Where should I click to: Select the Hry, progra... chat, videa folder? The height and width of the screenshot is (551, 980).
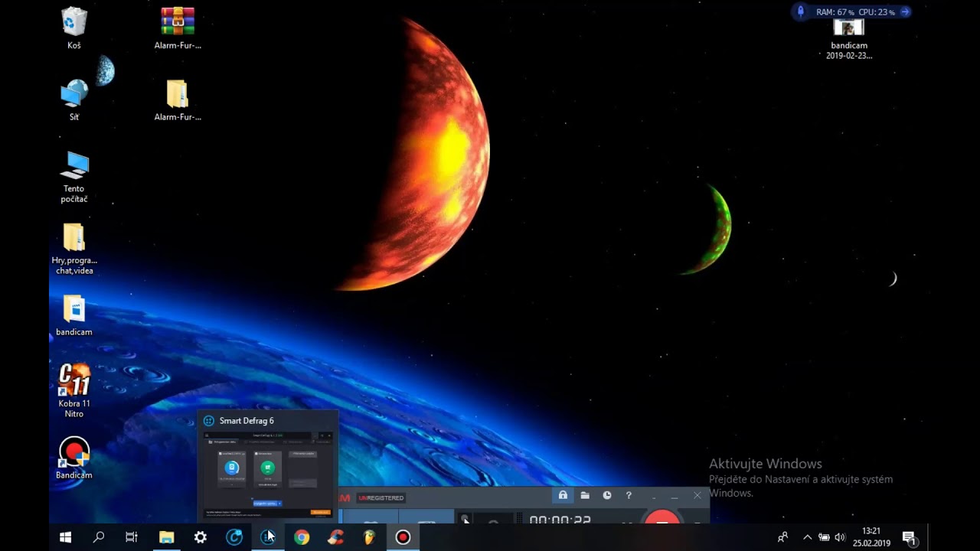(x=74, y=249)
